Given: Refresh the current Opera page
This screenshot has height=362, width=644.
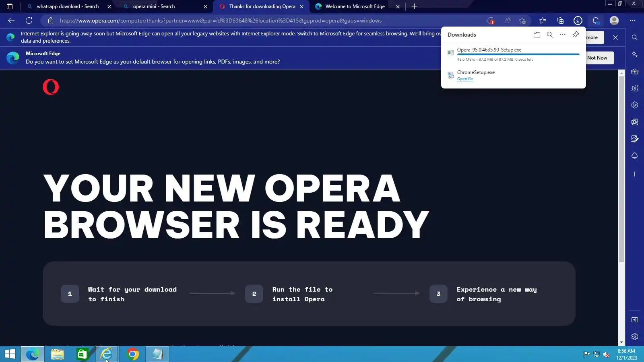Looking at the screenshot, I should (x=29, y=21).
